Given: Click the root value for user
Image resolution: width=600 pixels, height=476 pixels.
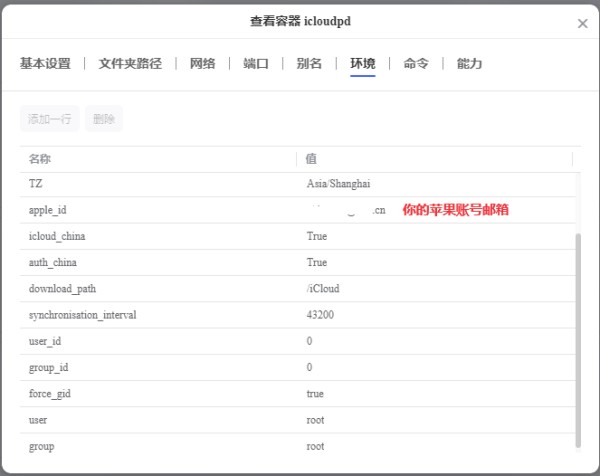Looking at the screenshot, I should point(315,420).
